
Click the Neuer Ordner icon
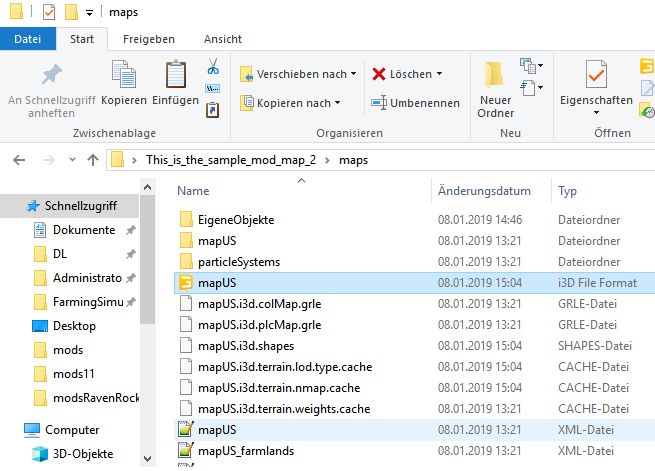pyautogui.click(x=495, y=75)
